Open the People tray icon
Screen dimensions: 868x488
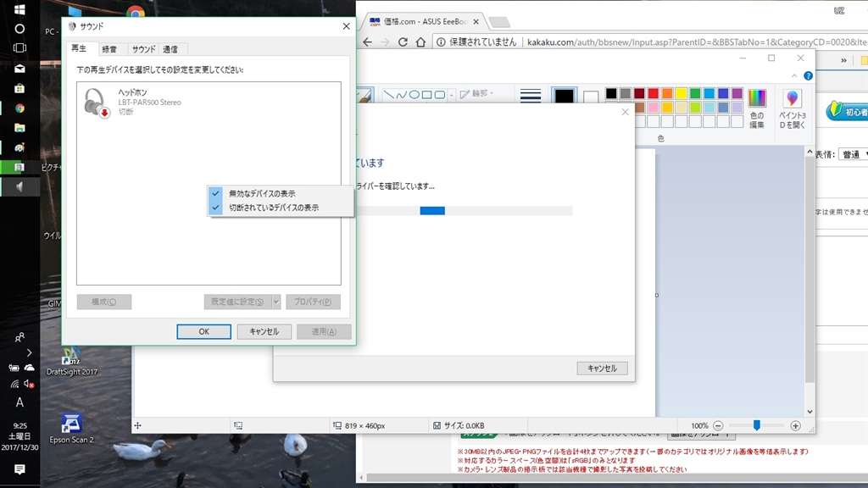pos(19,337)
